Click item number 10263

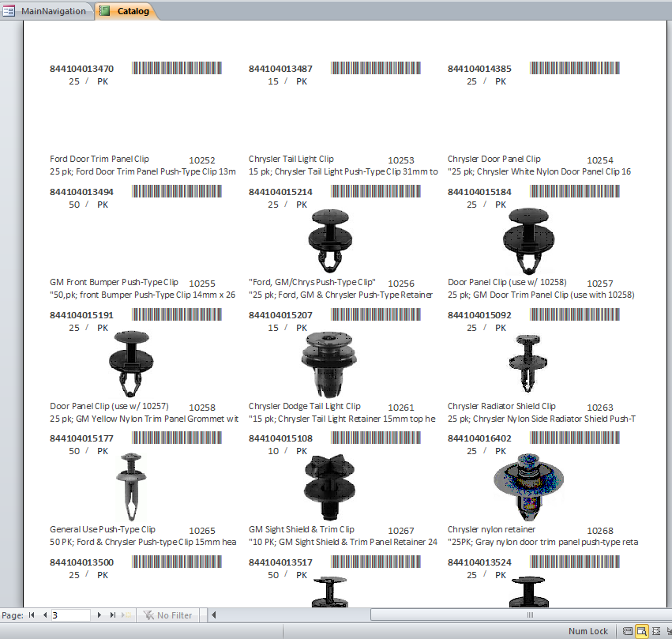coord(600,408)
